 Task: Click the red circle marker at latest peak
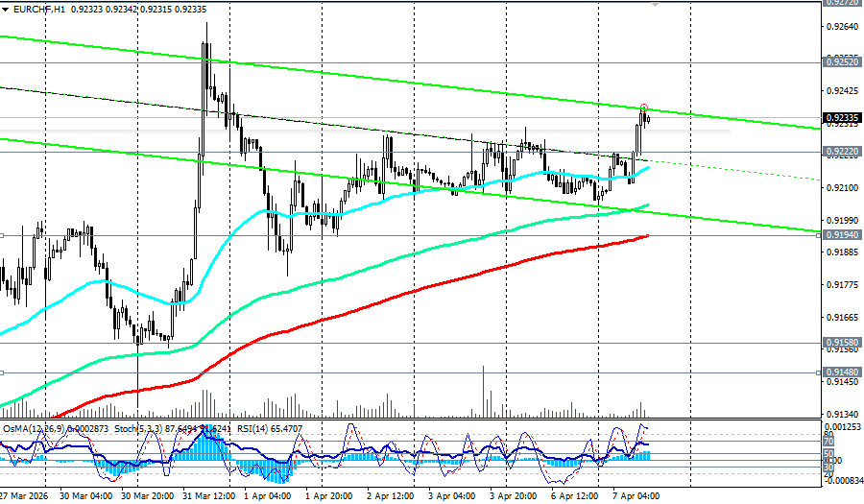(x=643, y=108)
